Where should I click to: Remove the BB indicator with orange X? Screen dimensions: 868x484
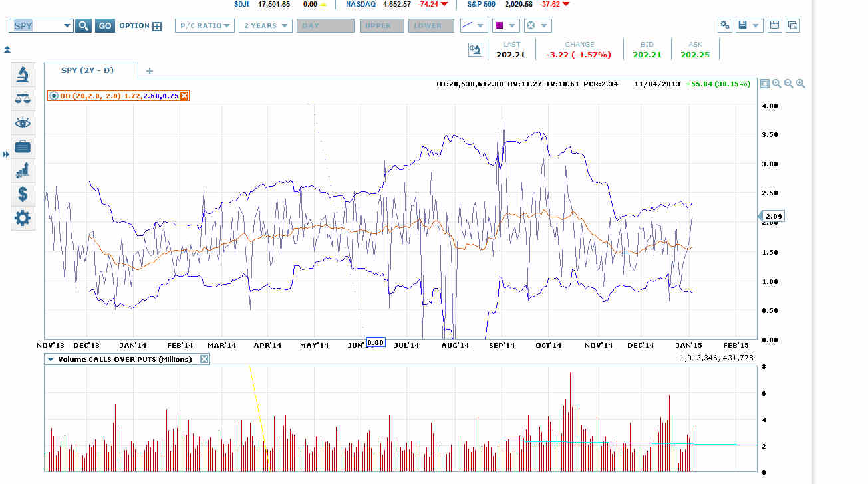[184, 96]
